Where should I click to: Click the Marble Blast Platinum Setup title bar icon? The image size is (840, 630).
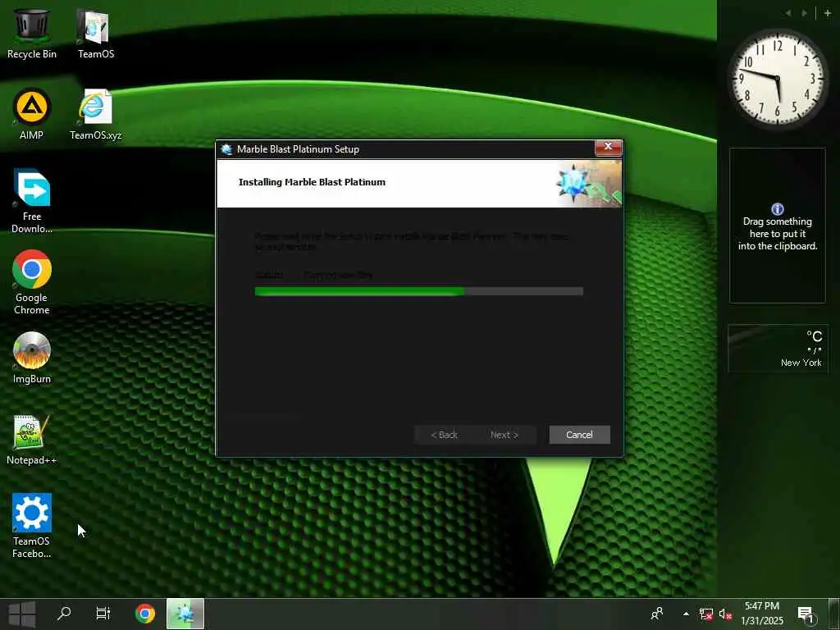point(226,149)
